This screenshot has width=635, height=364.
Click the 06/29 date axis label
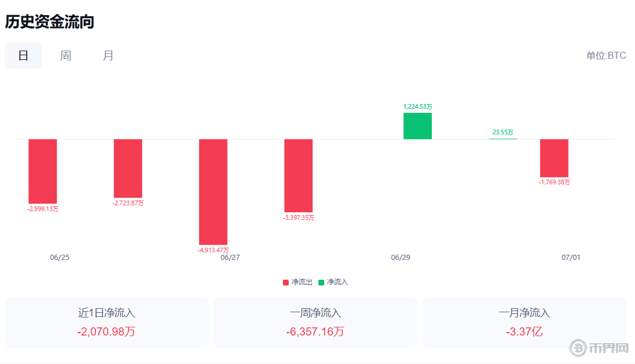pyautogui.click(x=400, y=258)
